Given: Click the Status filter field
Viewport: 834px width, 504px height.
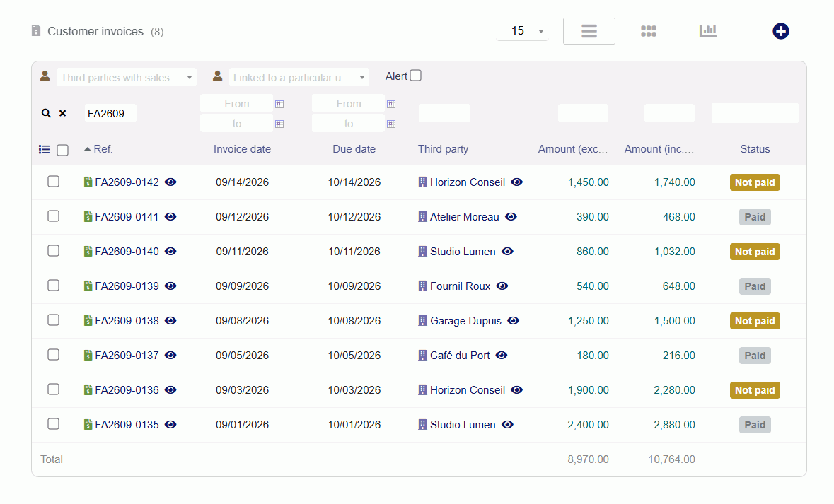Looking at the screenshot, I should (755, 113).
